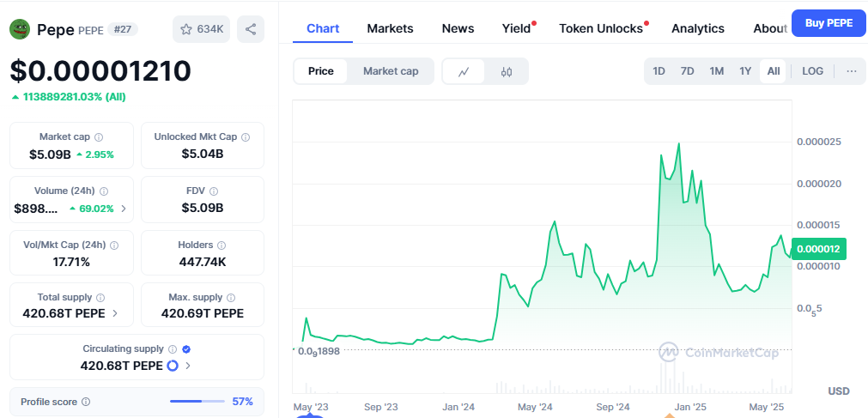Click info icon beside Max. supply
868x418 pixels.
coord(231,297)
